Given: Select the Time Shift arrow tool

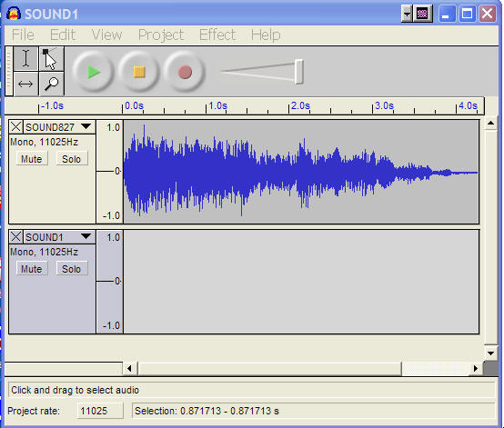Looking at the screenshot, I should (x=25, y=84).
